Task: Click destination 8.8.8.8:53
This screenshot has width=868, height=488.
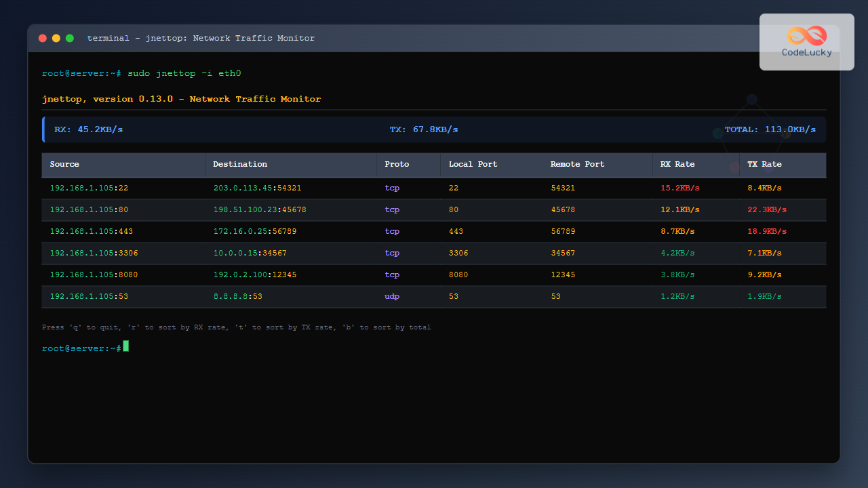Action: click(x=237, y=296)
